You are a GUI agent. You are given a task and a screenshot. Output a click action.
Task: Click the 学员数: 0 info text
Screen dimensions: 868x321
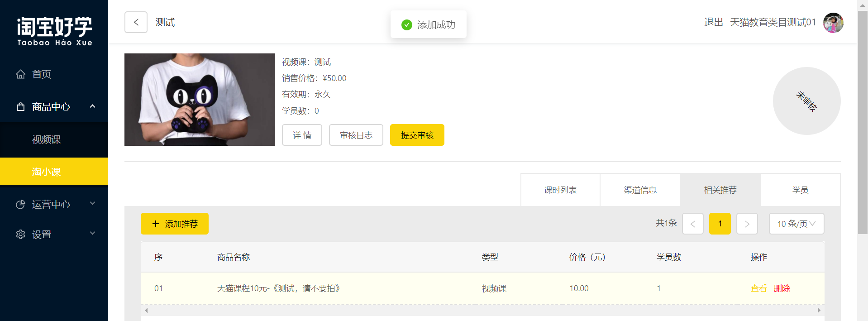click(x=300, y=111)
